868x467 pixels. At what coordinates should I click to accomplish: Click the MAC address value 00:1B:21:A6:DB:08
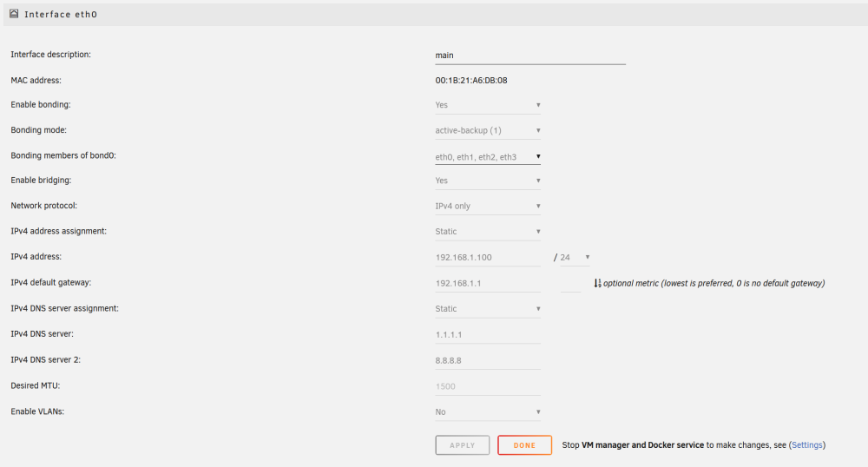[471, 80]
